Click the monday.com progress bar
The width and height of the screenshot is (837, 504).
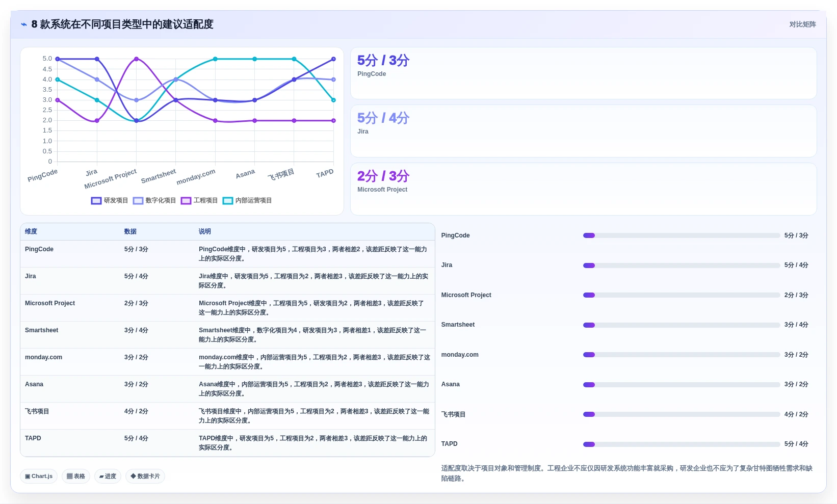[682, 355]
